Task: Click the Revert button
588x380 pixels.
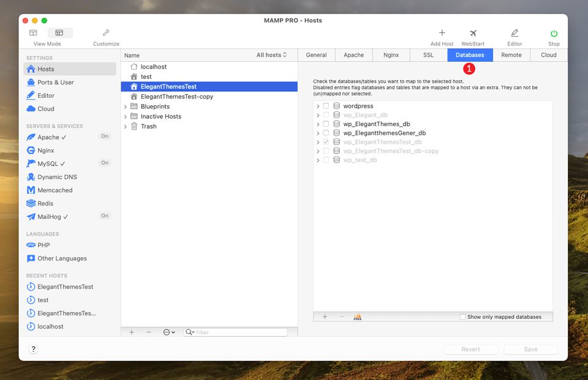Action: click(470, 349)
